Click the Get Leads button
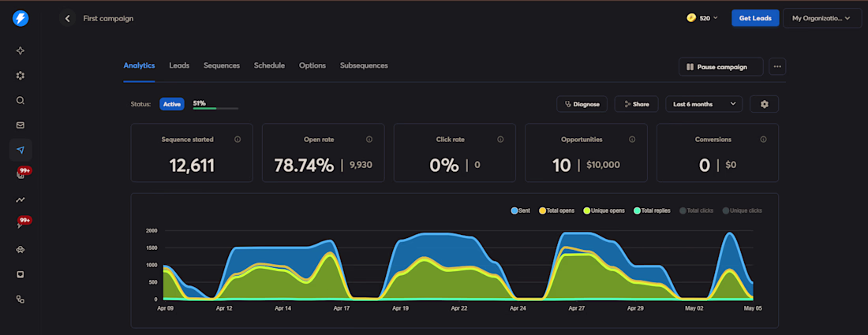Image resolution: width=868 pixels, height=335 pixels. 755,18
